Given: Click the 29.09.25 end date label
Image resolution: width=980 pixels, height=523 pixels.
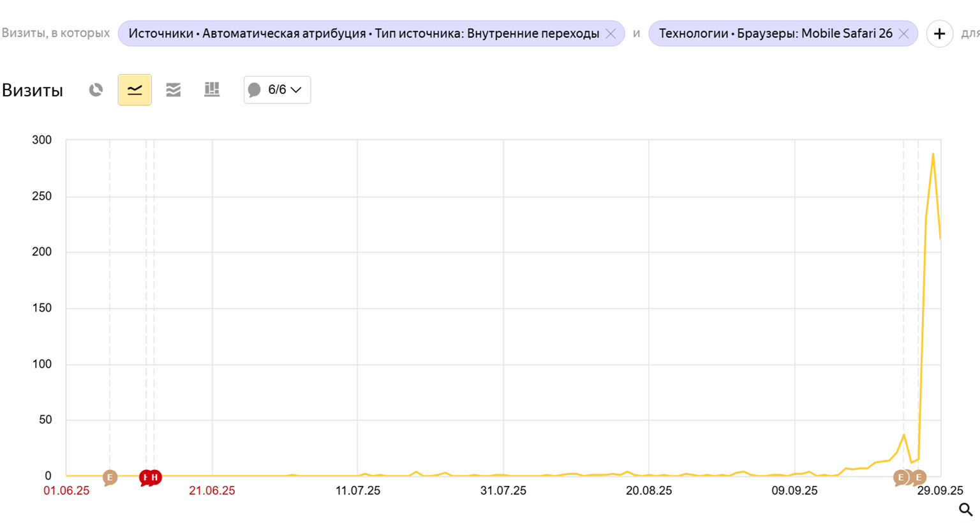Looking at the screenshot, I should [940, 491].
